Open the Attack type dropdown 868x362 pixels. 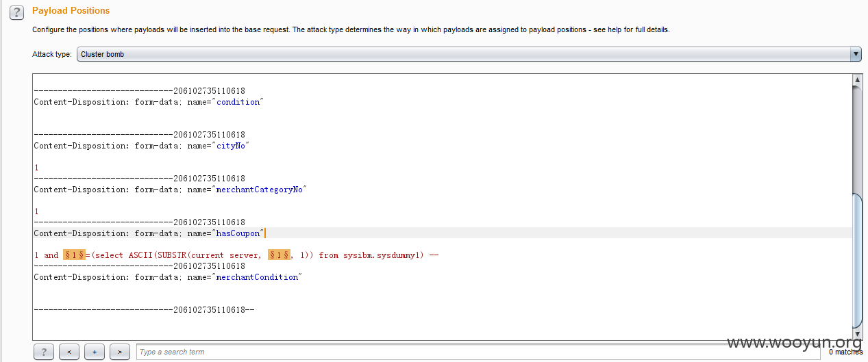469,54
